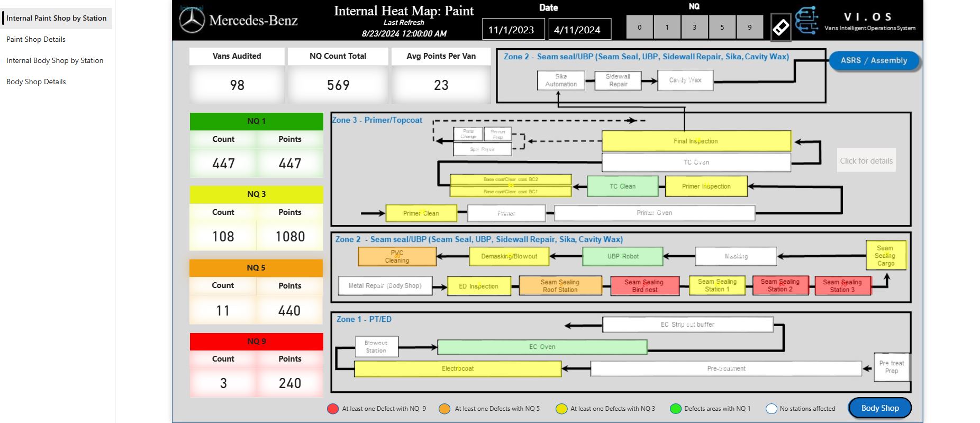Toggle the NQ 0 slicer tile
Image resolution: width=980 pixels, height=423 pixels.
(639, 27)
